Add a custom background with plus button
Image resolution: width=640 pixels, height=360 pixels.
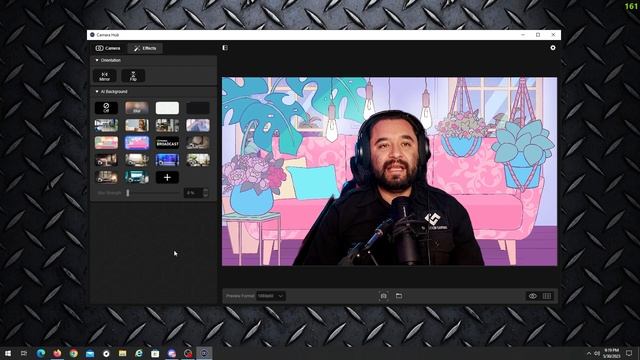pos(167,178)
